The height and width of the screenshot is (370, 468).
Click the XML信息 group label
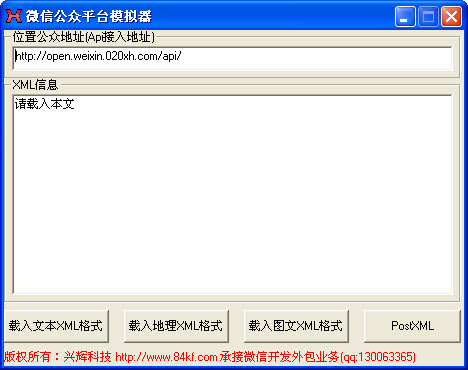coord(35,85)
